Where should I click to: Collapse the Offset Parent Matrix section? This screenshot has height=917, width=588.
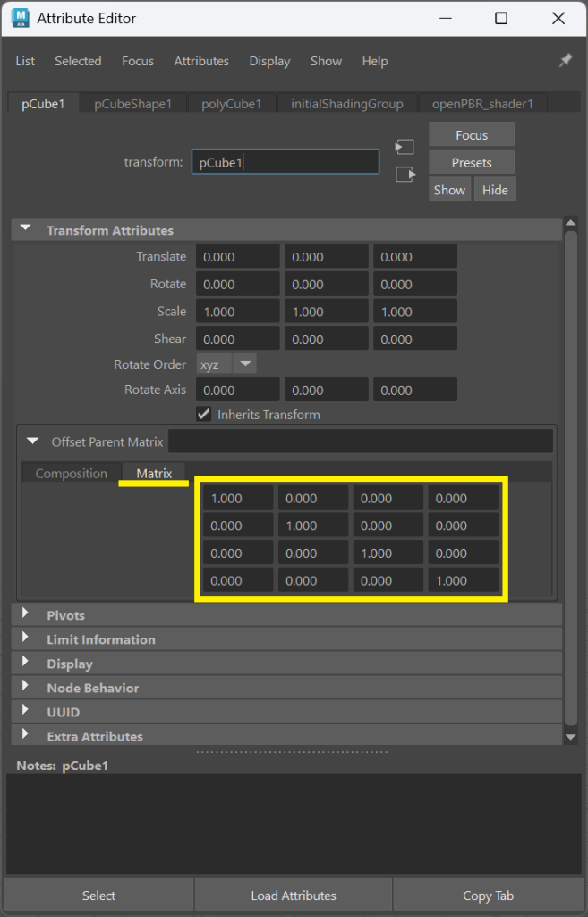pyautogui.click(x=33, y=441)
